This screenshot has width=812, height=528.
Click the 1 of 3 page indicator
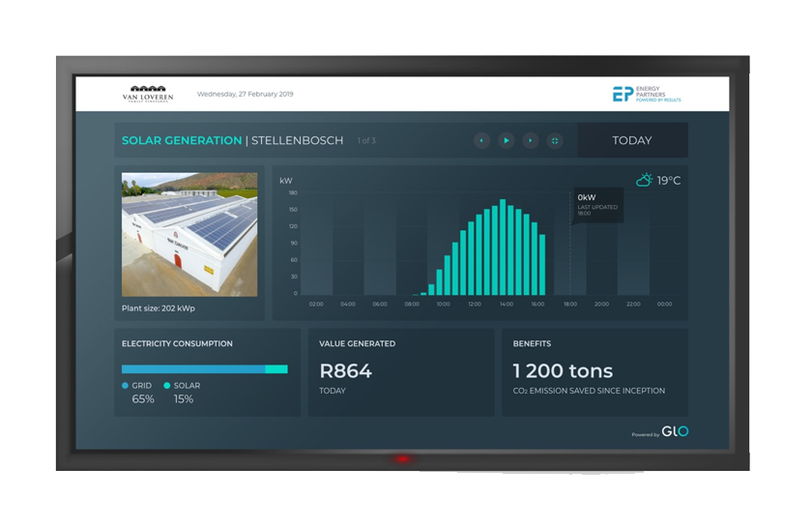point(366,140)
